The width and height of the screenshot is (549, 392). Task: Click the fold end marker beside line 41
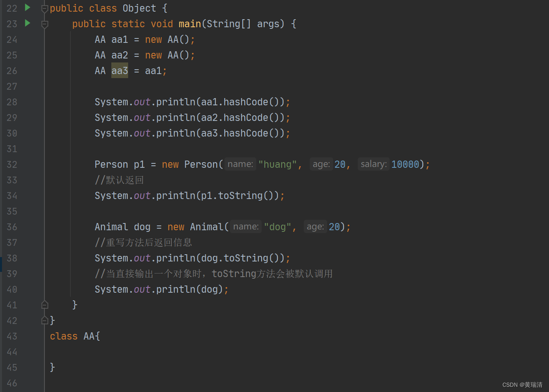coord(44,305)
